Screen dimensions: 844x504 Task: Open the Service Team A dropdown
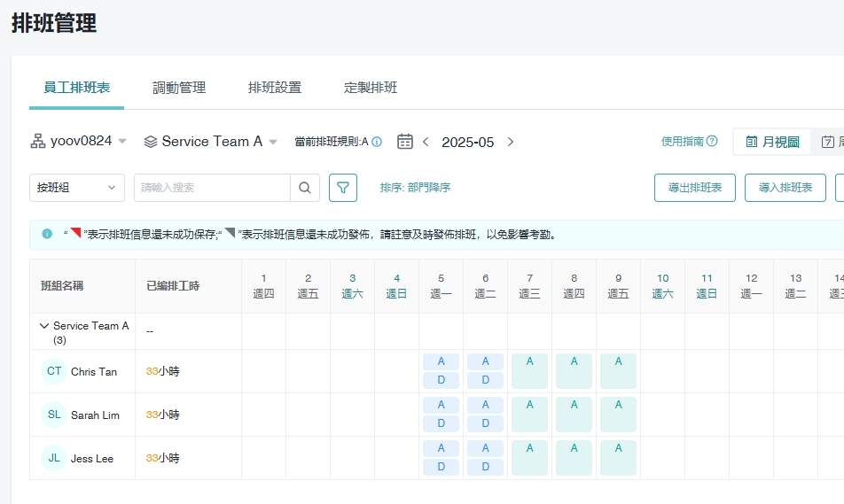click(x=211, y=142)
